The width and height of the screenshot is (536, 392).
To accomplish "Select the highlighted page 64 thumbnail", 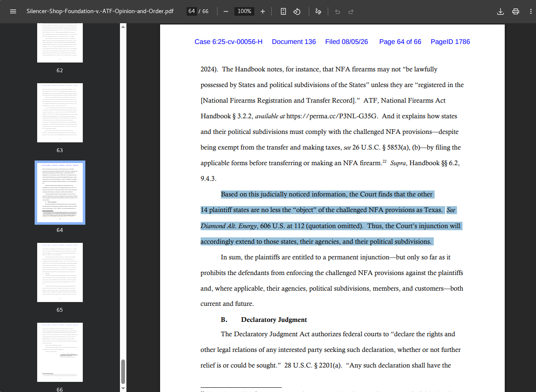I will click(x=60, y=193).
